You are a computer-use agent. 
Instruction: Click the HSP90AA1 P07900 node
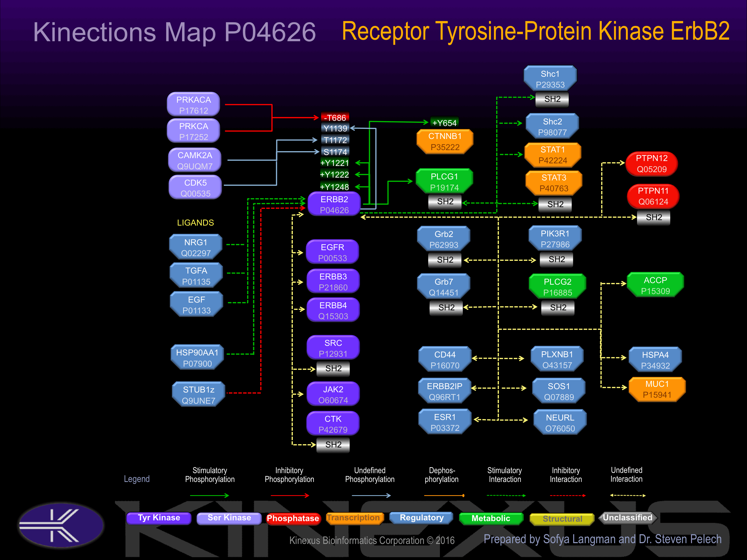(x=197, y=358)
